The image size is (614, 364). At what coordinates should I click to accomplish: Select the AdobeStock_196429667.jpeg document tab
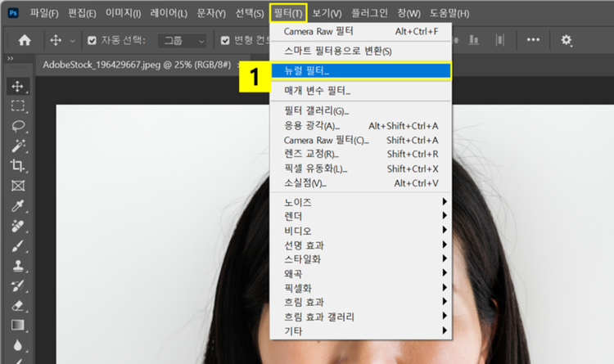point(137,65)
